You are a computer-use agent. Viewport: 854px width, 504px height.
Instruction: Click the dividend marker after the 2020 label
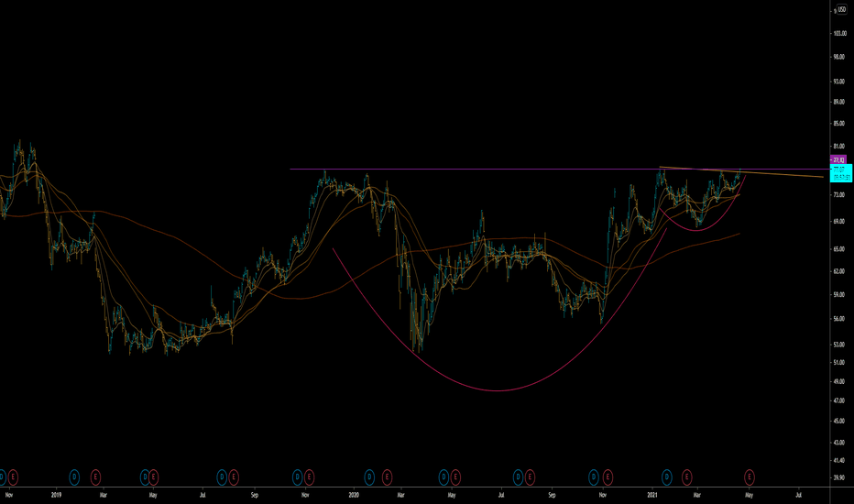369,477
